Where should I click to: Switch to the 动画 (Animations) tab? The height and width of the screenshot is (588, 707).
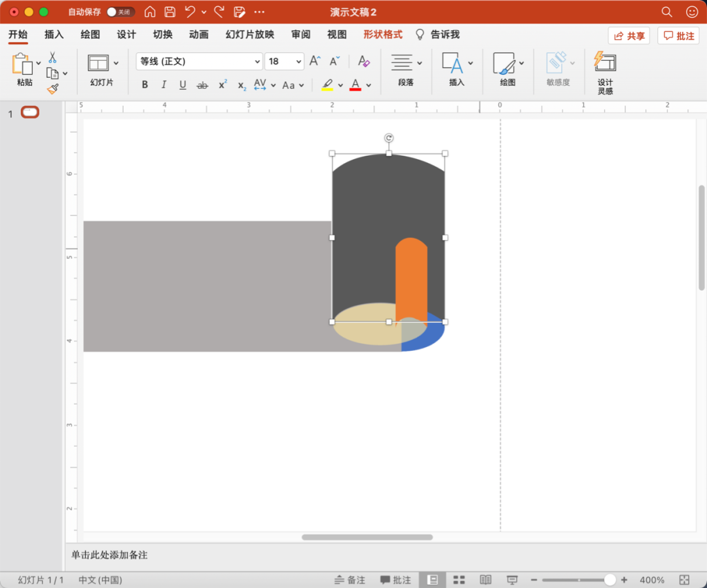coord(198,35)
